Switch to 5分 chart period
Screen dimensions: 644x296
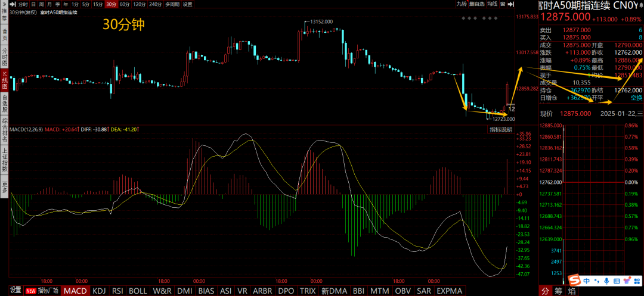point(86,4)
